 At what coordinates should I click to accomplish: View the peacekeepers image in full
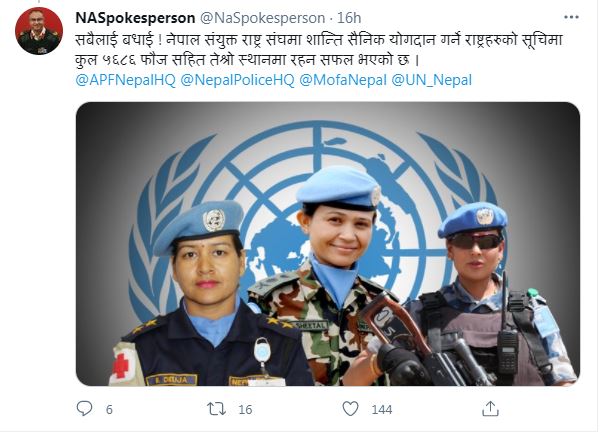click(328, 244)
